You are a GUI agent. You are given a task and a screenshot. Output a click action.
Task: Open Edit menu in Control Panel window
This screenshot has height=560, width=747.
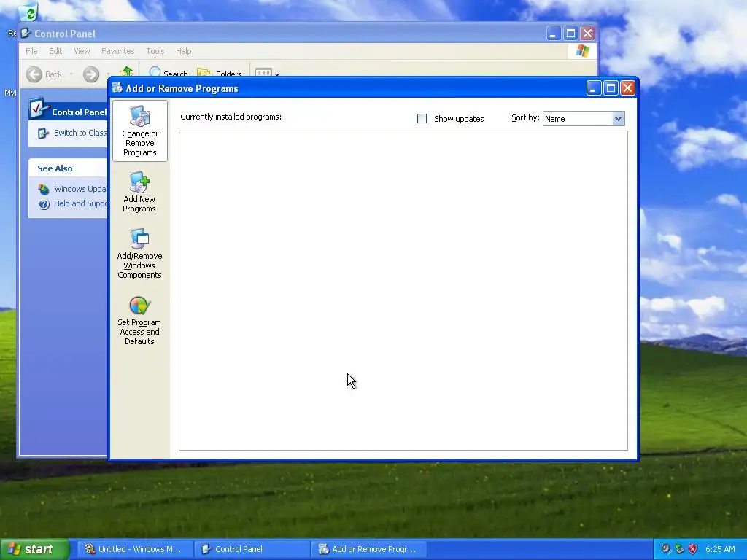[x=55, y=51]
